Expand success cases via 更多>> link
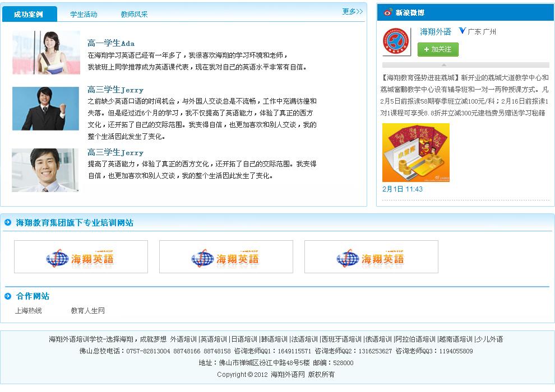 [353, 12]
